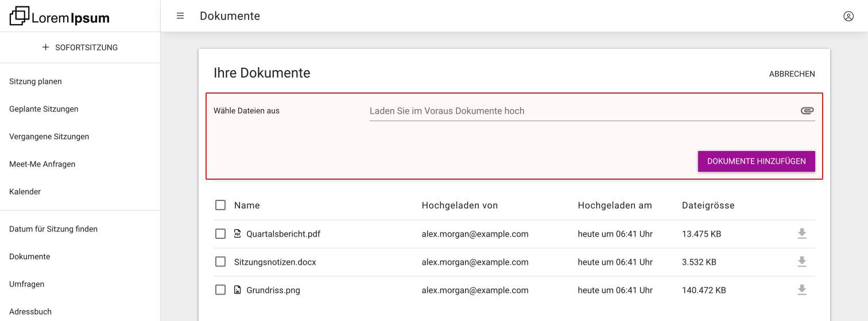Click the Ihre Dokumente heading
This screenshot has height=321, width=868.
pyautogui.click(x=262, y=73)
